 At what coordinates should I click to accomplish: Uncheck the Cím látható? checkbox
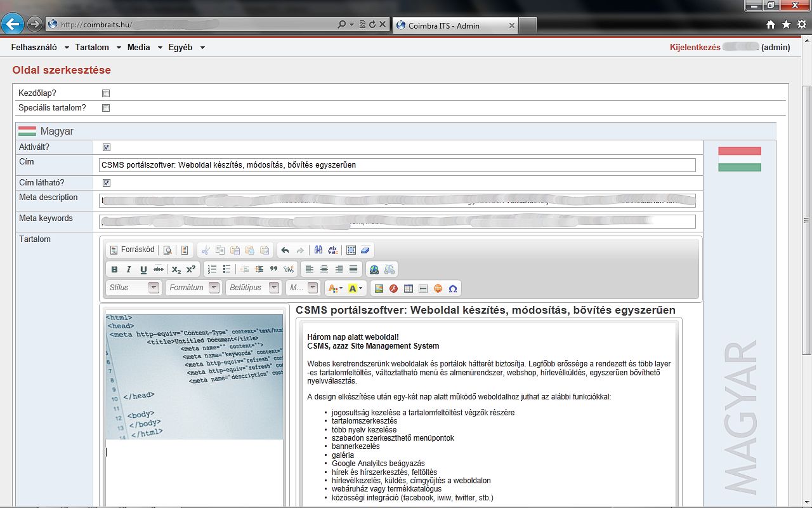point(107,183)
